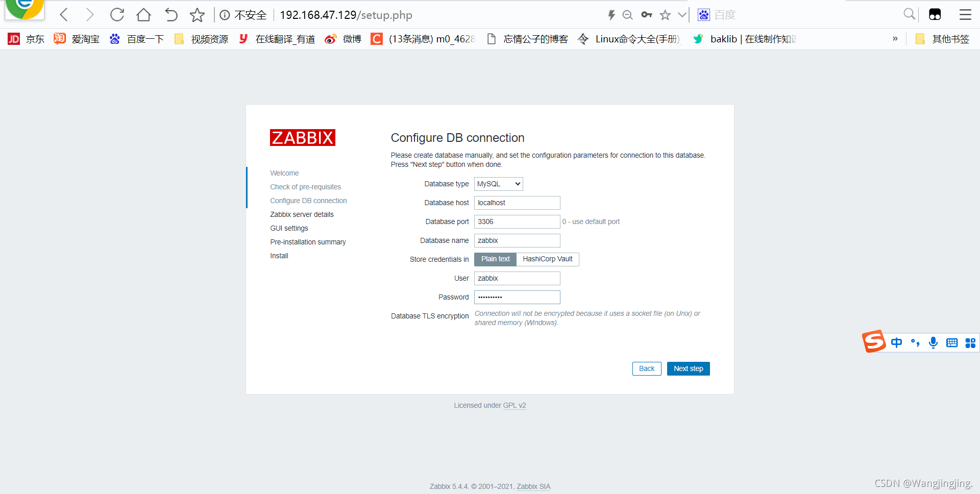Open the 视频资源 bookmark folder
The width and height of the screenshot is (980, 494).
pos(201,39)
